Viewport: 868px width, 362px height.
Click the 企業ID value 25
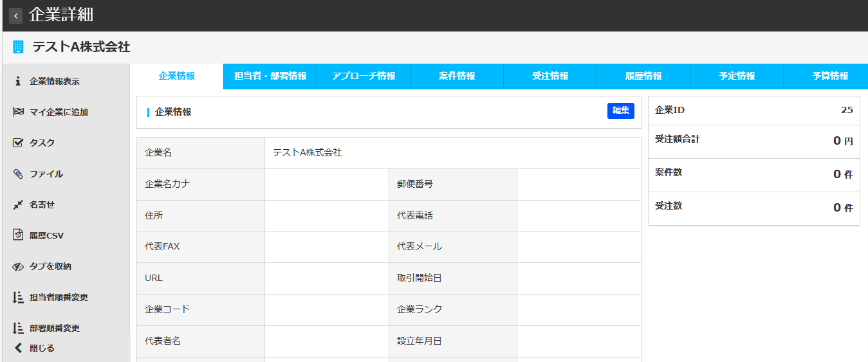pyautogui.click(x=847, y=110)
